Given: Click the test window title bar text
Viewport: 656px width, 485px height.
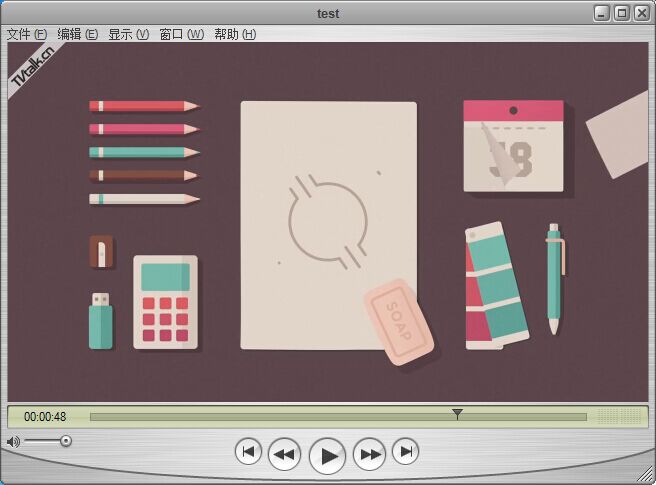Looking at the screenshot, I should [x=328, y=14].
